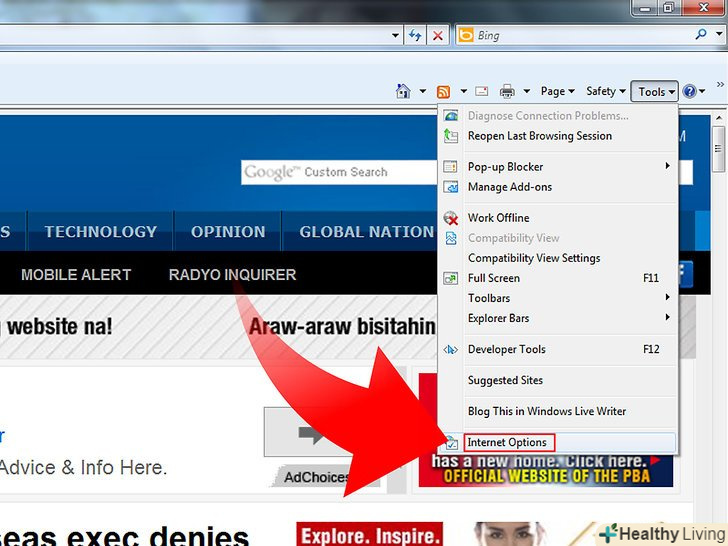Select Reopen Last Browsing Session
Image resolution: width=728 pixels, height=546 pixels.
pos(557,136)
